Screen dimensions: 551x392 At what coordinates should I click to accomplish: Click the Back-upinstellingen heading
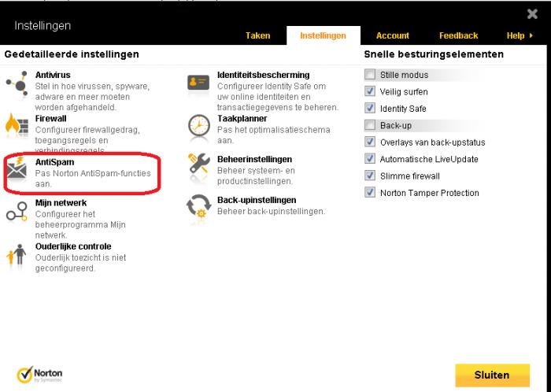click(x=257, y=200)
